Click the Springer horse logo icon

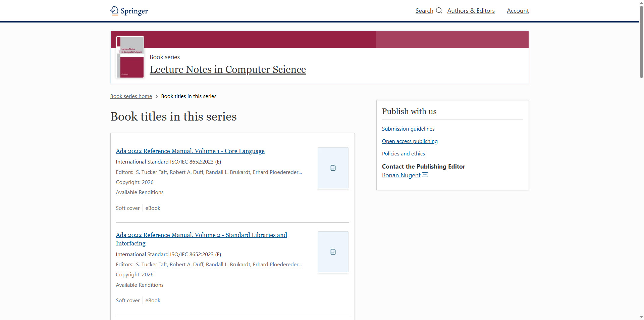(x=114, y=11)
